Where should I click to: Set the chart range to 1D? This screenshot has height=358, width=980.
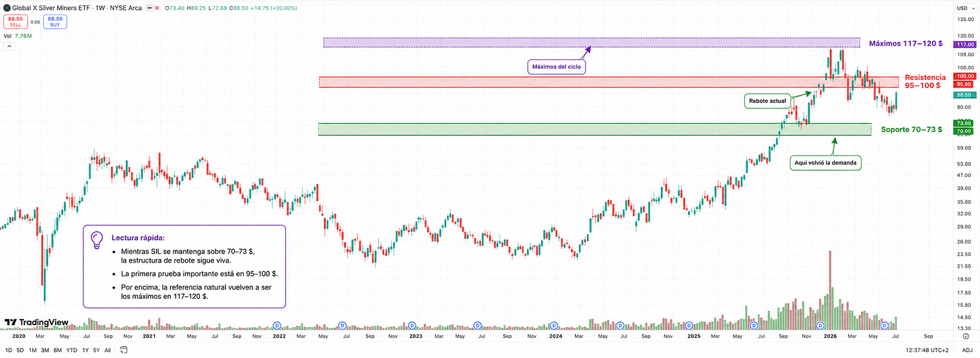coord(7,350)
